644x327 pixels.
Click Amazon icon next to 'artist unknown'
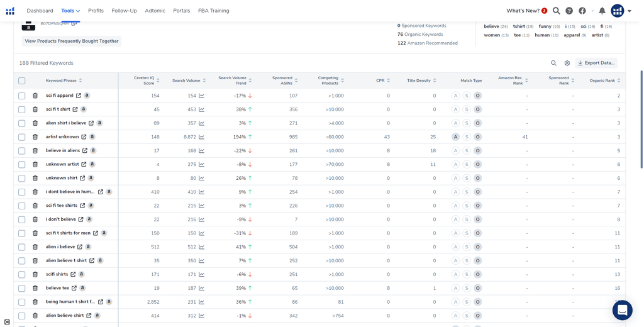pos(92,137)
